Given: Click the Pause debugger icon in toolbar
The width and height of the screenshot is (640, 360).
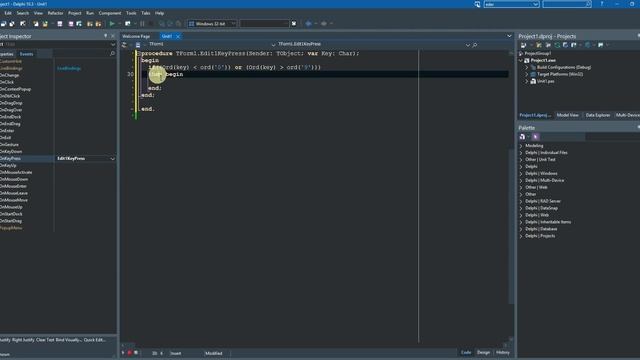Looking at the screenshot, I should pyautogui.click(x=142, y=24).
